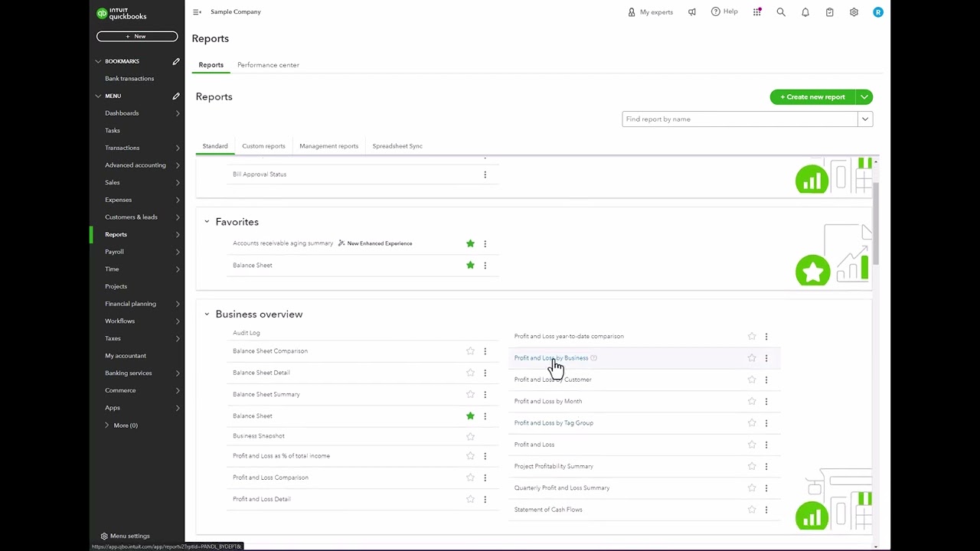Viewport: 980px width, 551px height.
Task: Open more options for Profit and Loss Comparison
Action: 485,478
